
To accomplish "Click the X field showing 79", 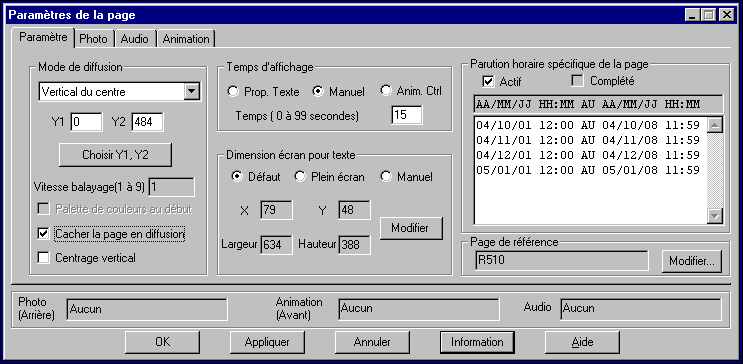I will (x=276, y=210).
